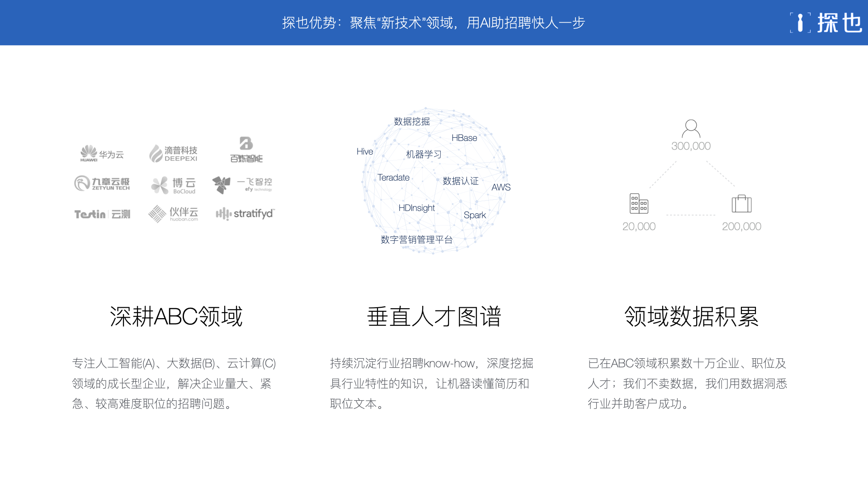
Task: Select the Testin 云测 logo
Action: pyautogui.click(x=102, y=214)
